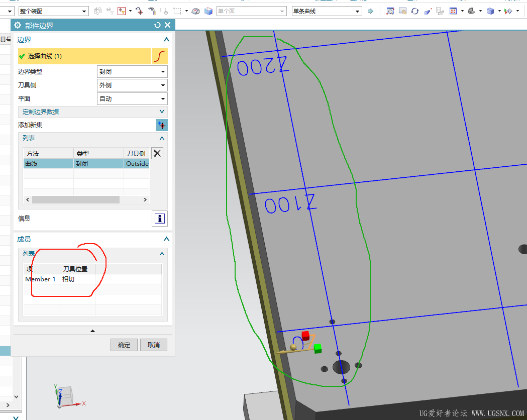The width and height of the screenshot is (527, 420).
Task: Click the 方法 column header
Action: coord(48,154)
